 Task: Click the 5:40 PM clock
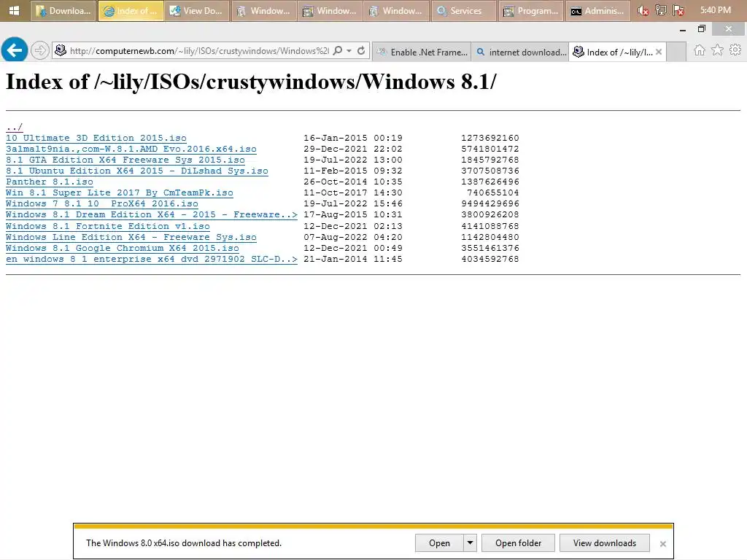(716, 10)
